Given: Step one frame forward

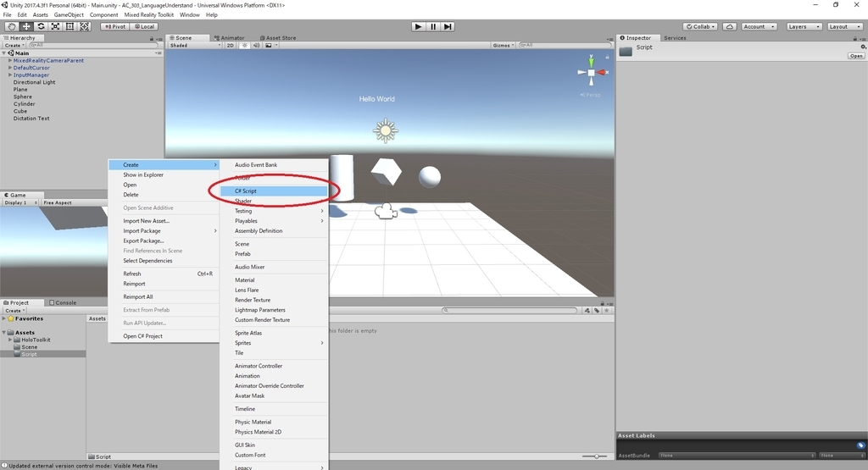Looking at the screenshot, I should tap(448, 26).
